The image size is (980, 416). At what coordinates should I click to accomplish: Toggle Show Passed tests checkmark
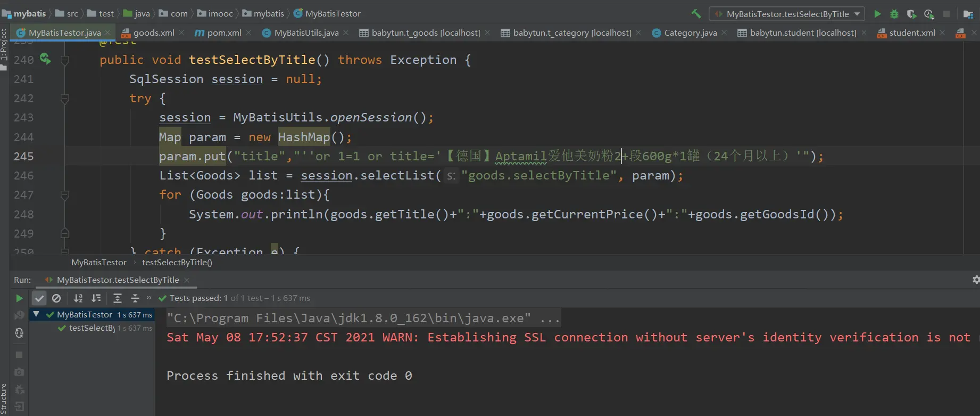pyautogui.click(x=39, y=298)
